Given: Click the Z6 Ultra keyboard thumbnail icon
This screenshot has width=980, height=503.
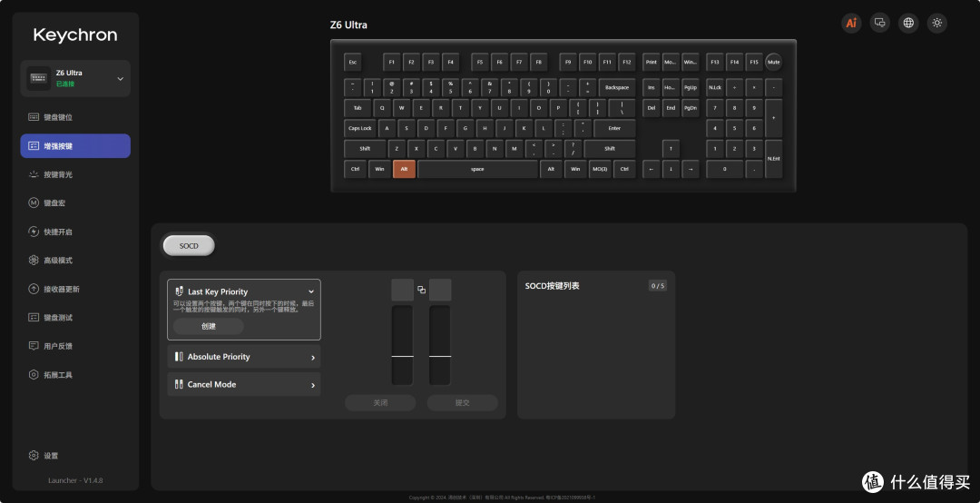Looking at the screenshot, I should (x=39, y=78).
